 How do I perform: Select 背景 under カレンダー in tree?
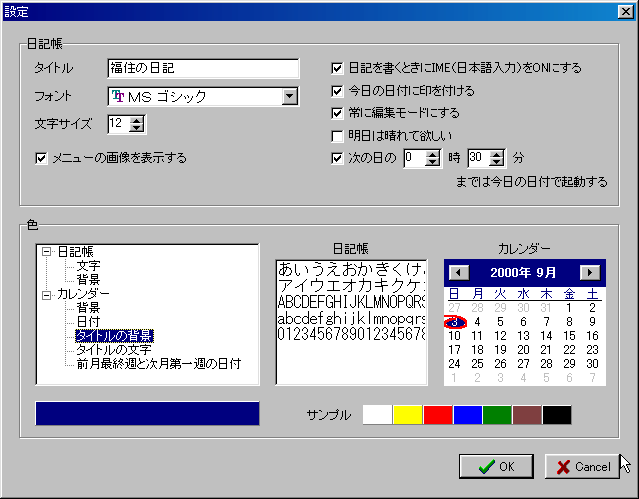coord(88,308)
